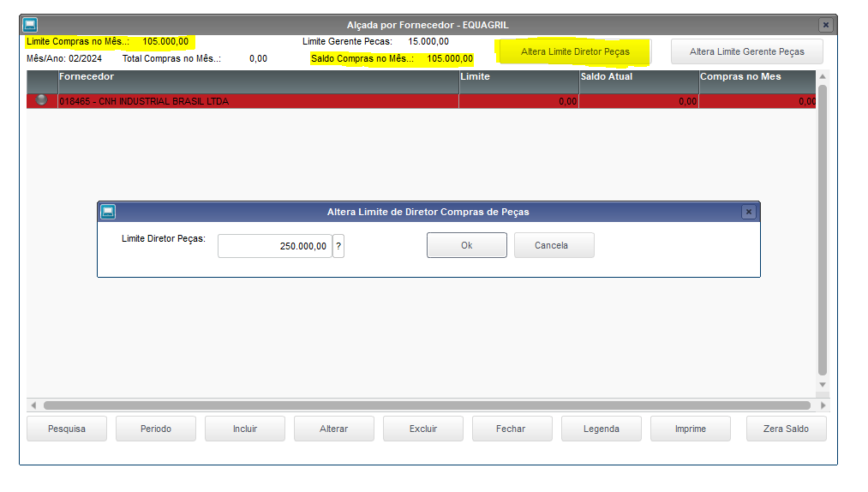Confirm with the Ok button

pos(467,245)
